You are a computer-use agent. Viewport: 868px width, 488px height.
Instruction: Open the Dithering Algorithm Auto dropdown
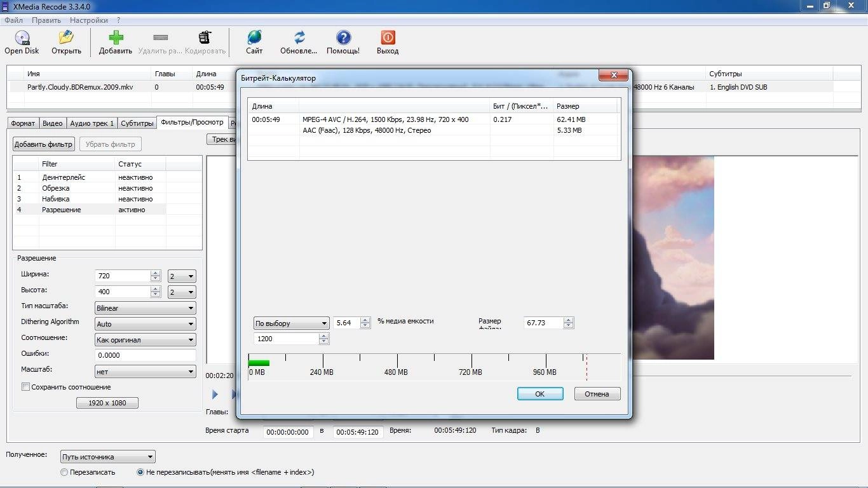tap(146, 324)
